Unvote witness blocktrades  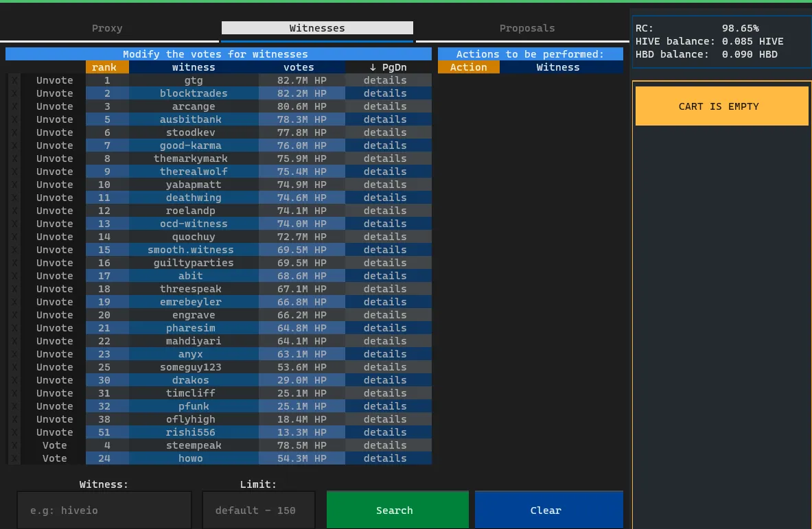(54, 93)
